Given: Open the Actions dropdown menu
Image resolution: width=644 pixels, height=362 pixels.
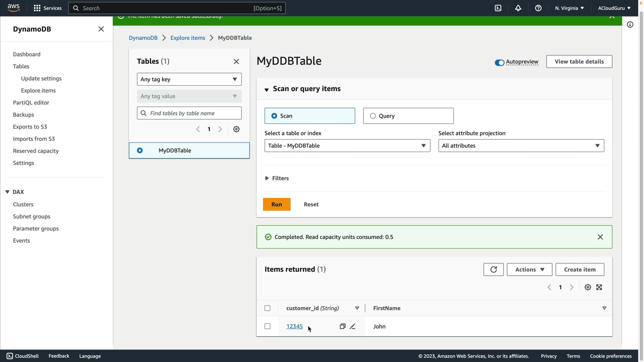Looking at the screenshot, I should [529, 269].
